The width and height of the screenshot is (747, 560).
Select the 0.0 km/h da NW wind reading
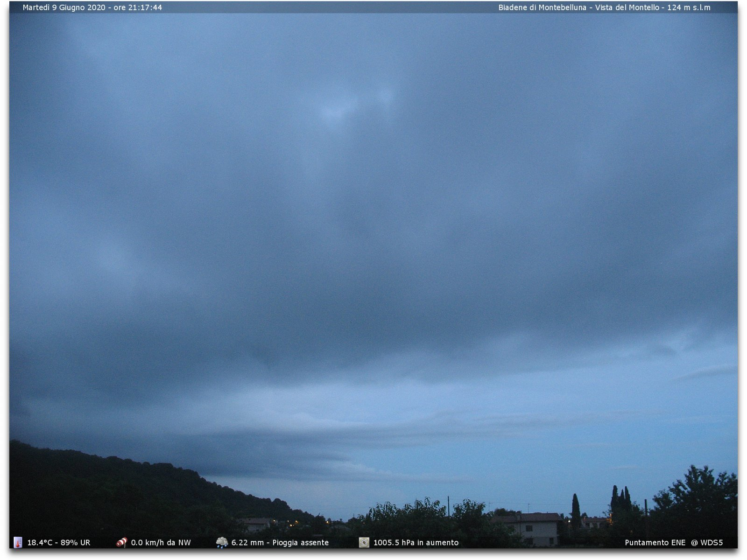pos(161,543)
